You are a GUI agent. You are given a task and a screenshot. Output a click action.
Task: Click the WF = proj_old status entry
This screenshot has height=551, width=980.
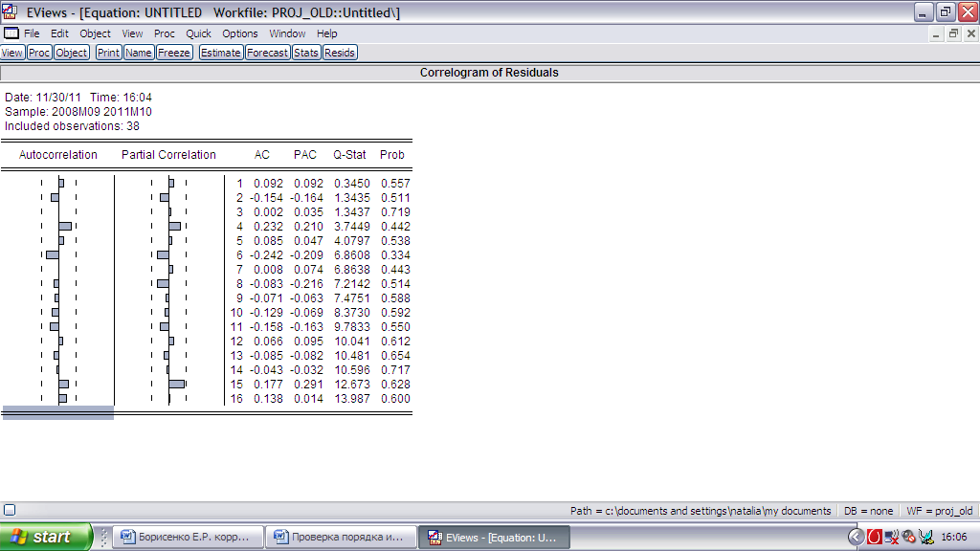[940, 511]
